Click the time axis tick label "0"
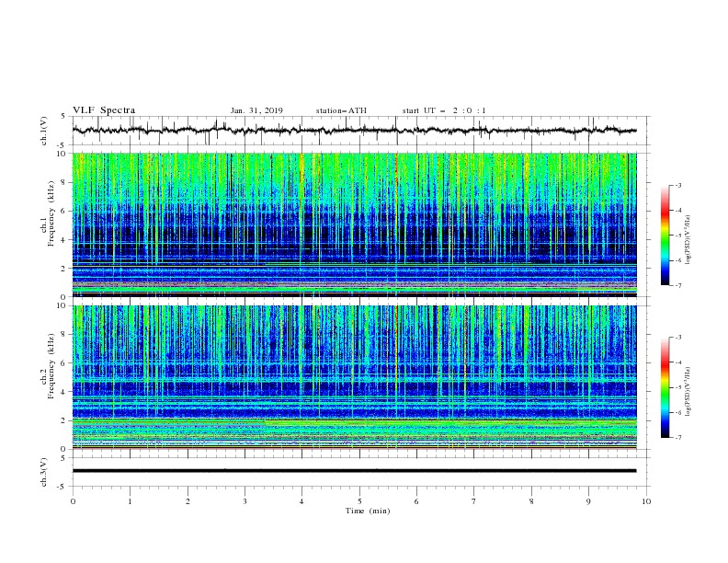Viewport: 728px width, 563px height. pyautogui.click(x=73, y=501)
